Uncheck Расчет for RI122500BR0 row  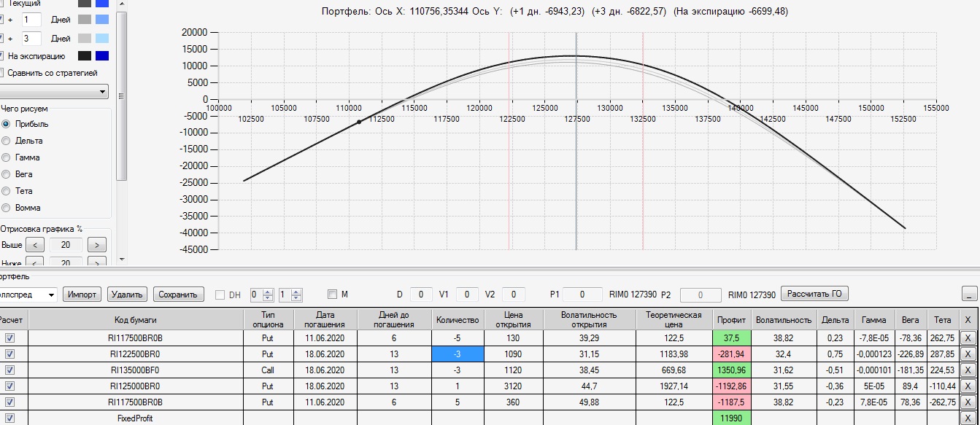point(9,354)
